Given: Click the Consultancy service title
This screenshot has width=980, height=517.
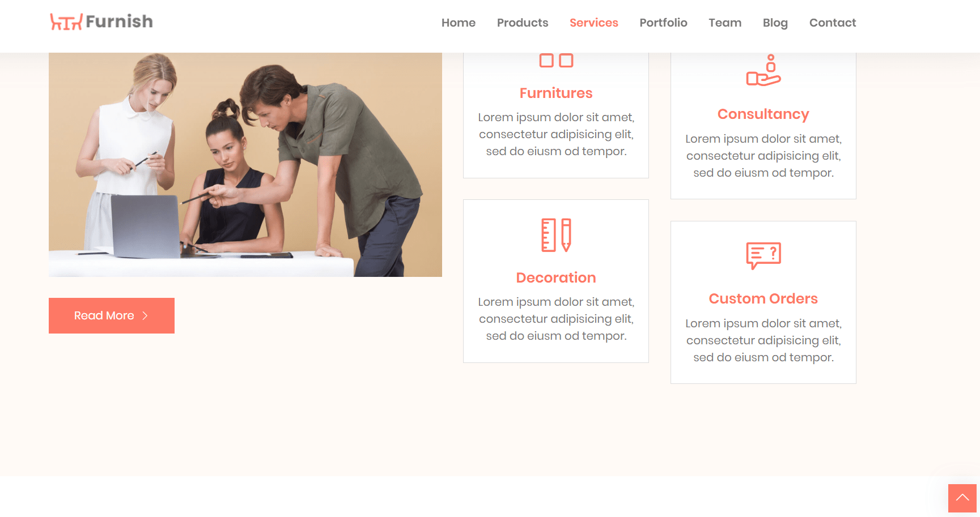Looking at the screenshot, I should (x=763, y=114).
